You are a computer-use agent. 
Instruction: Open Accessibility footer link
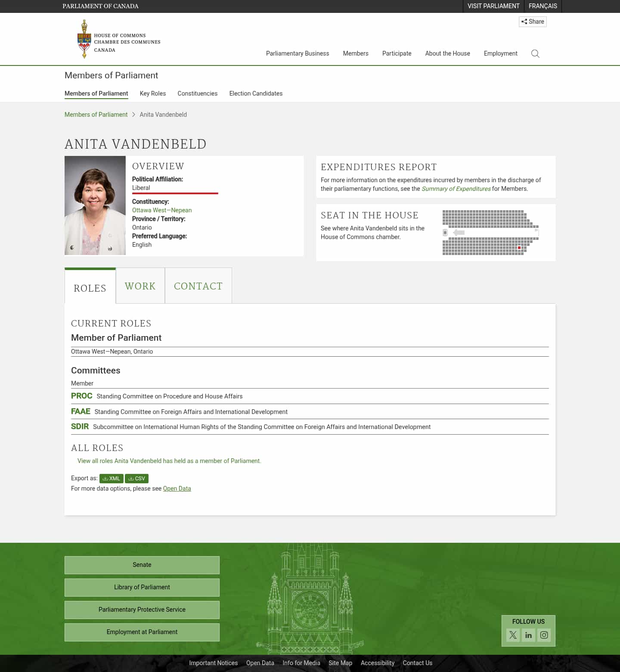coord(378,663)
